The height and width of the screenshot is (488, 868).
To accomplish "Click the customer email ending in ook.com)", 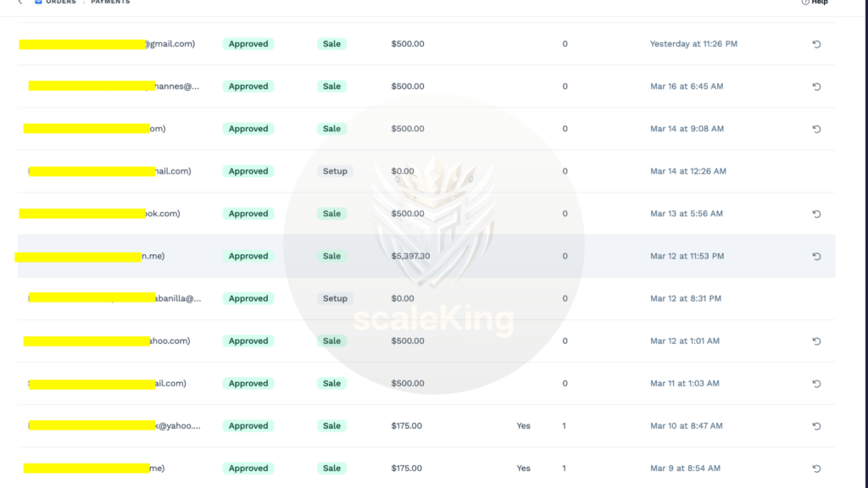I will pos(99,213).
